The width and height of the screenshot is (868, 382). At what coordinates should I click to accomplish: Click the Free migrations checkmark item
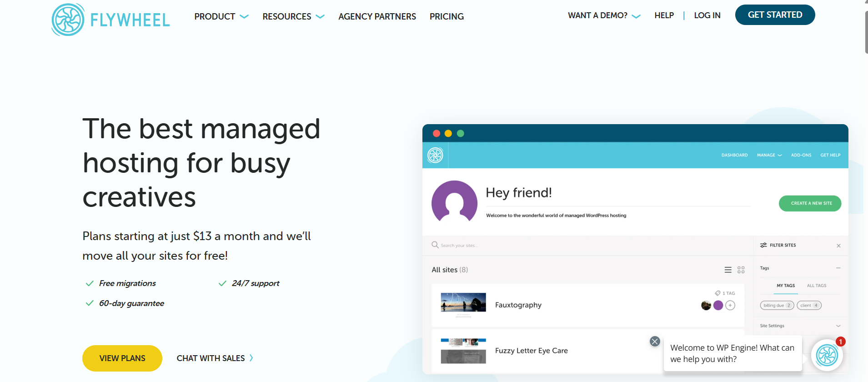point(120,283)
